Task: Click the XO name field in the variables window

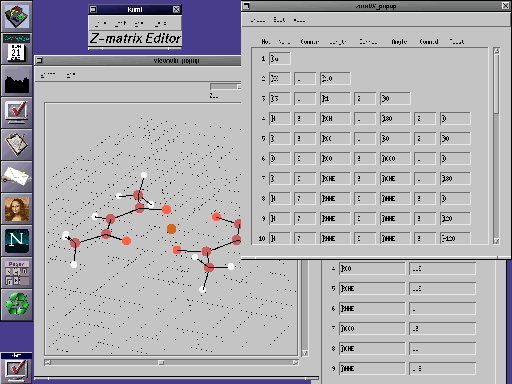Action: [x=372, y=269]
